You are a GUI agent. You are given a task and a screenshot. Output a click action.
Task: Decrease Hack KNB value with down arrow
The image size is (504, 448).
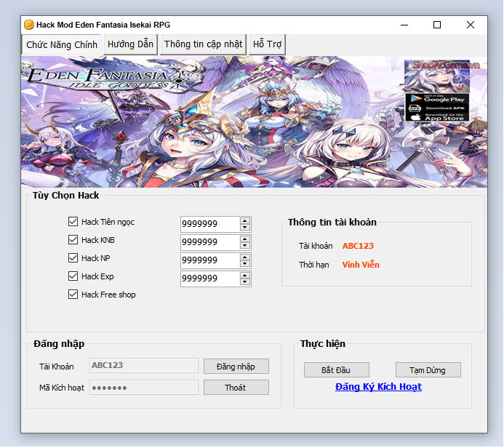point(245,246)
